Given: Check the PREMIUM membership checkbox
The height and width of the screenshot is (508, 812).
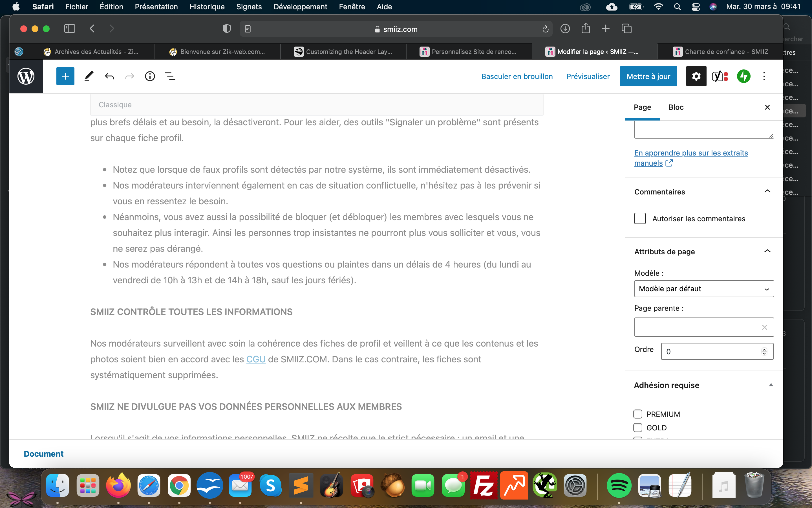Looking at the screenshot, I should point(637,414).
